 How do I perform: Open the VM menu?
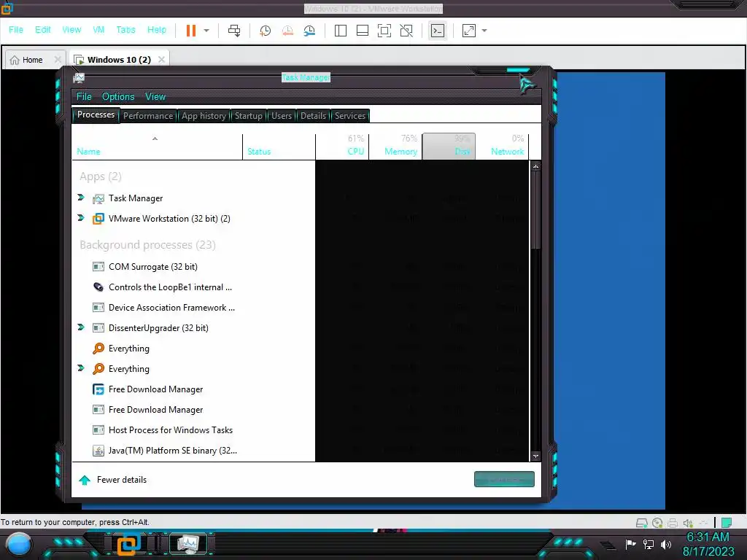pos(98,29)
